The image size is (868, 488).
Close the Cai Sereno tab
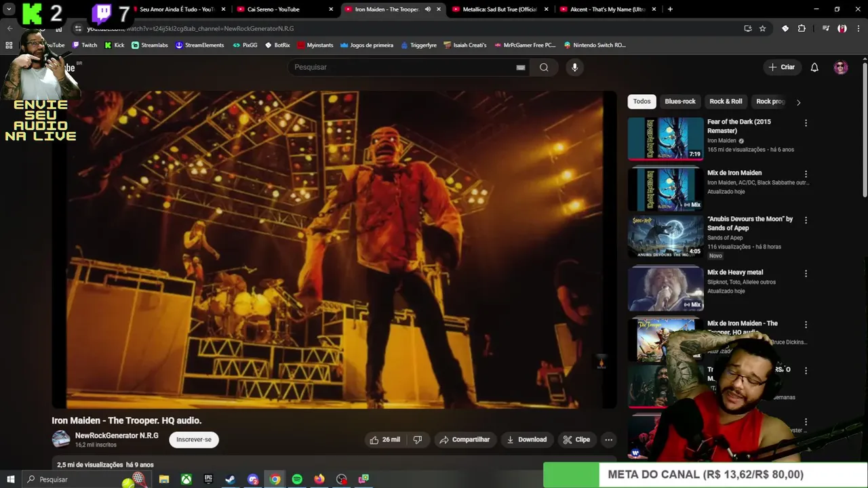point(331,9)
